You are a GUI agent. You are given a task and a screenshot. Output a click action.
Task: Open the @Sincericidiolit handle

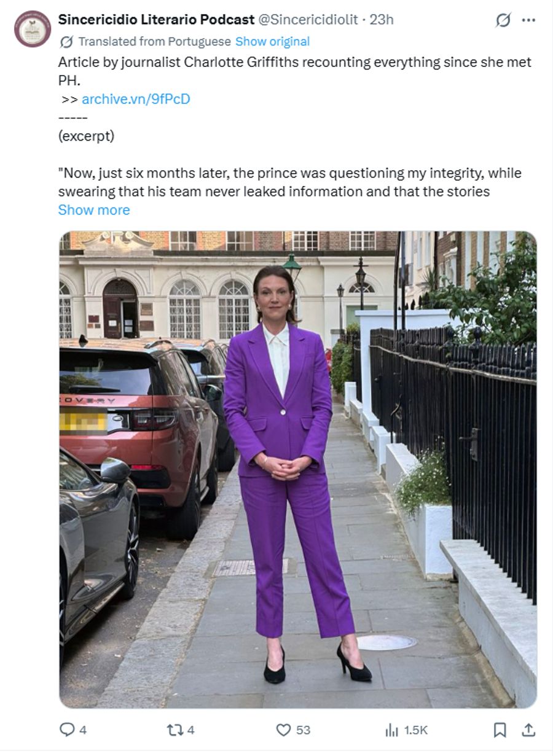308,20
